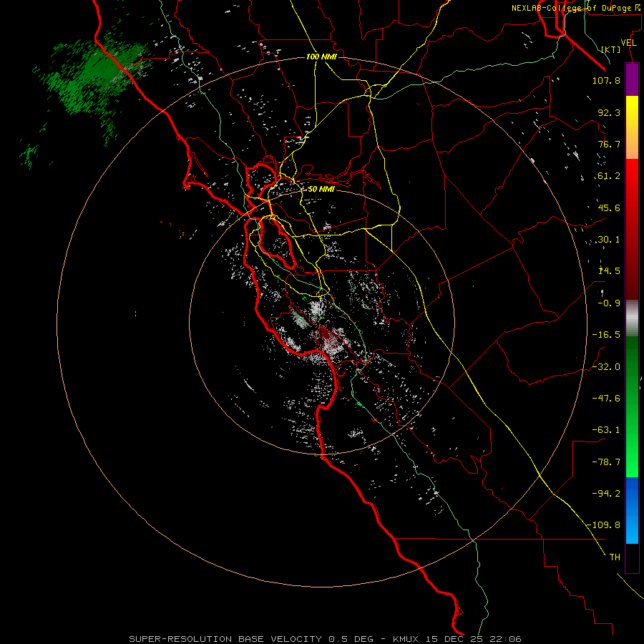This screenshot has height=644, width=644.
Task: Click the 30.1 legend value
Action: tap(609, 240)
